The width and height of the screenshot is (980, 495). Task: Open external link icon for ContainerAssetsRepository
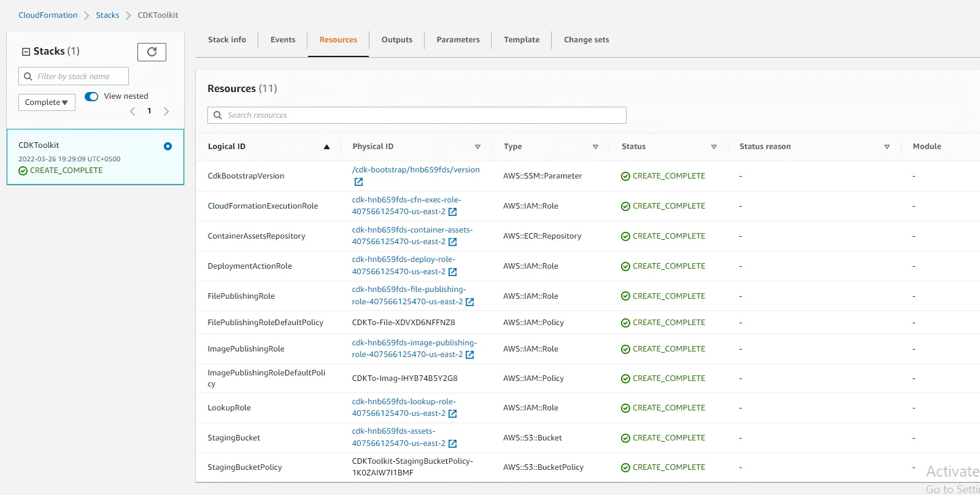(x=452, y=242)
